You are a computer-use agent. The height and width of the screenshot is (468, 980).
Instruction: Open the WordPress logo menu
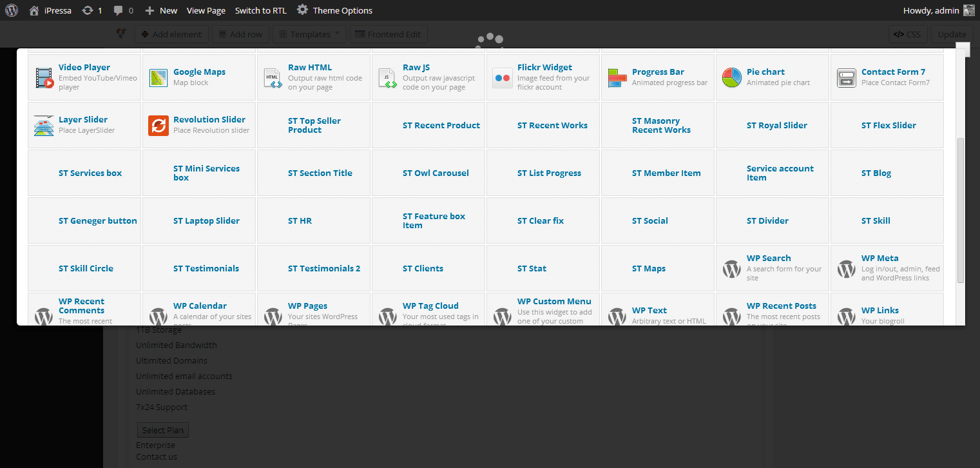(x=12, y=10)
